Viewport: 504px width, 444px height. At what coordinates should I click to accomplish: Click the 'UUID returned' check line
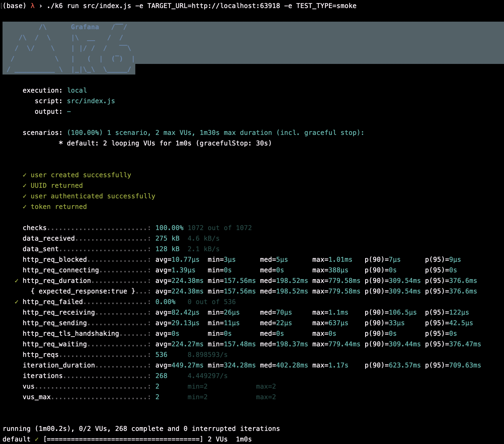tap(53, 186)
